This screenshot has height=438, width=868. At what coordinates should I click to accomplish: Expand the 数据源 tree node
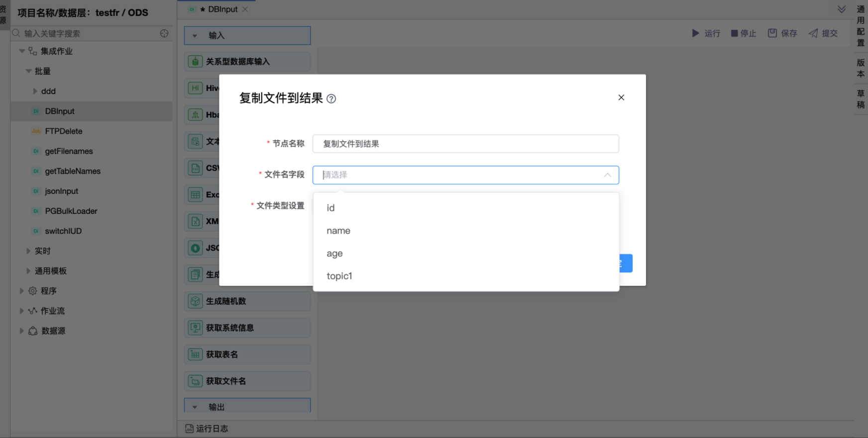pos(21,331)
